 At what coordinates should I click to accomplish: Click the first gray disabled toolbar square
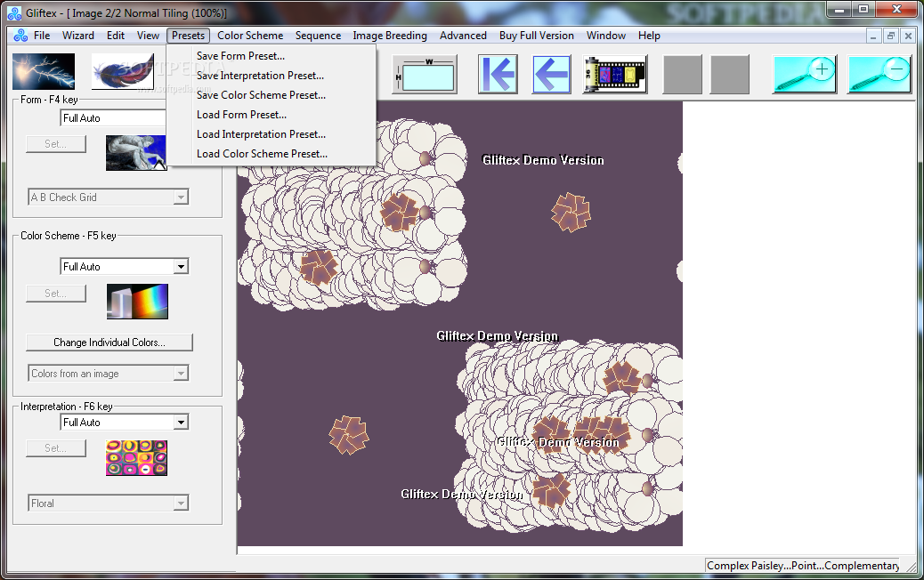(683, 74)
